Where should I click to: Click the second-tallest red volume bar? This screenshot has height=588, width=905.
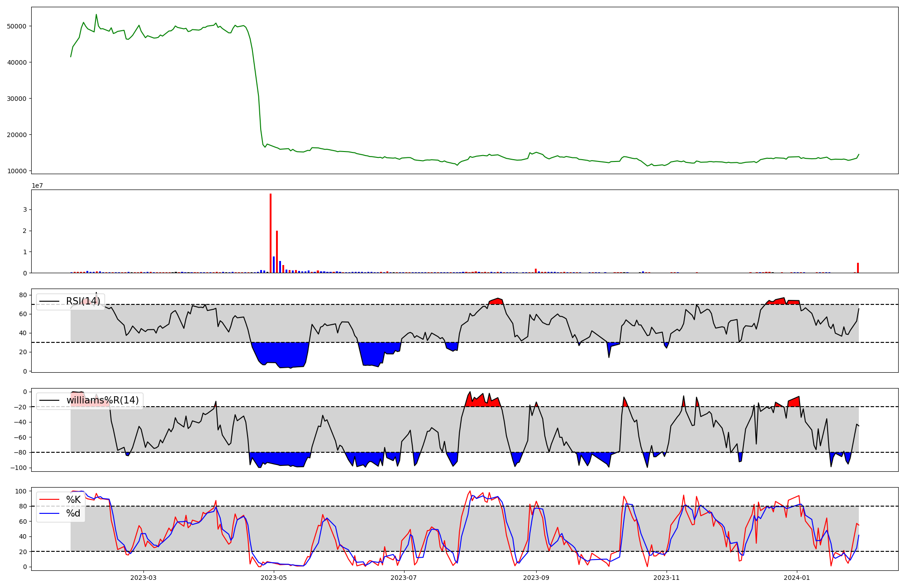tap(277, 252)
